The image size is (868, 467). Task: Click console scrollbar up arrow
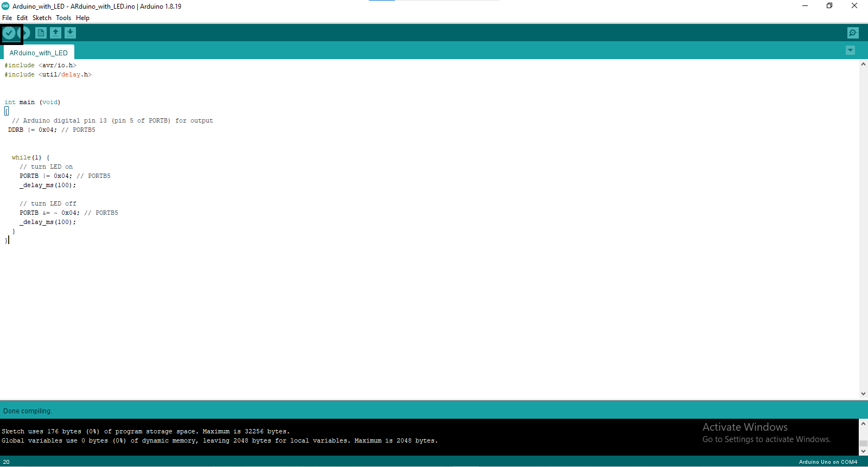863,424
